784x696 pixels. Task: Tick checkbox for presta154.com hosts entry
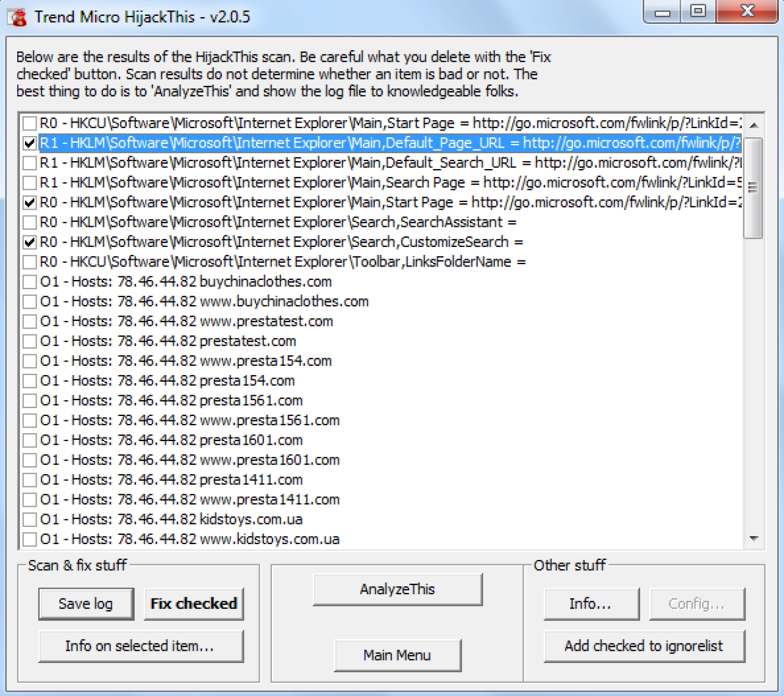(29, 381)
